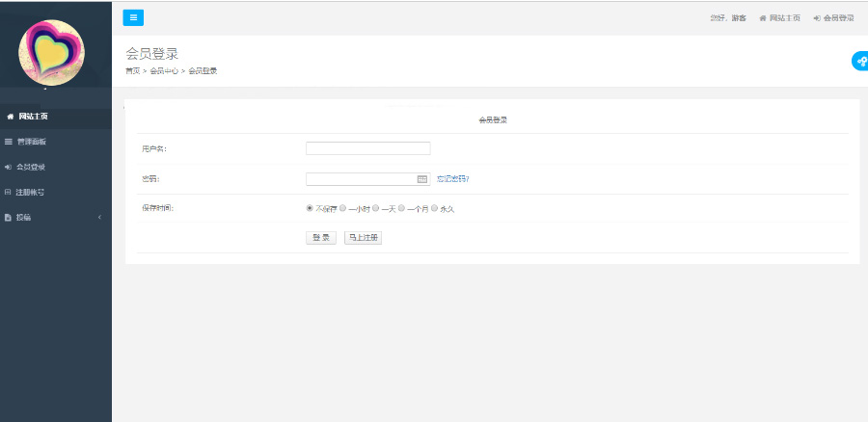Click the home icon beside sidebar 网站主页
The image size is (868, 422).
10,117
